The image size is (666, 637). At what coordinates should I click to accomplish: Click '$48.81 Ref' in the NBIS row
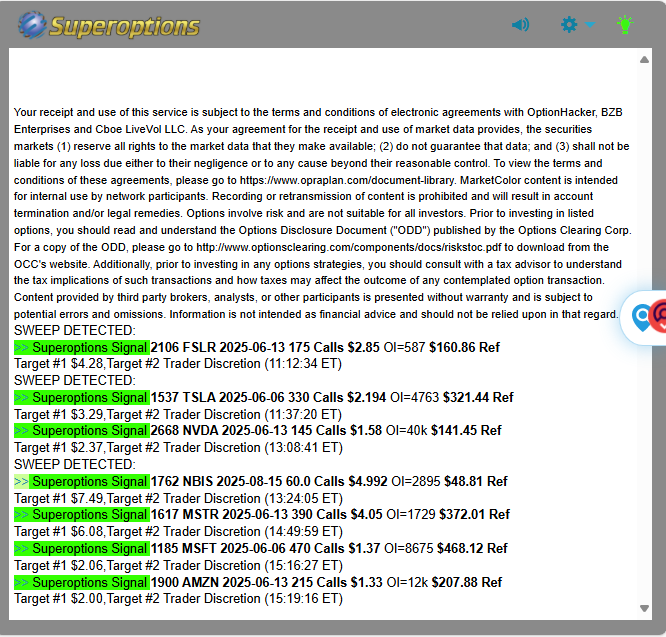(x=476, y=482)
